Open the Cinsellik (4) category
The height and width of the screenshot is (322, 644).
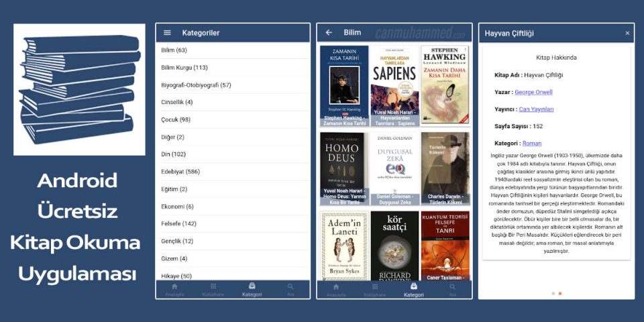tap(233, 102)
